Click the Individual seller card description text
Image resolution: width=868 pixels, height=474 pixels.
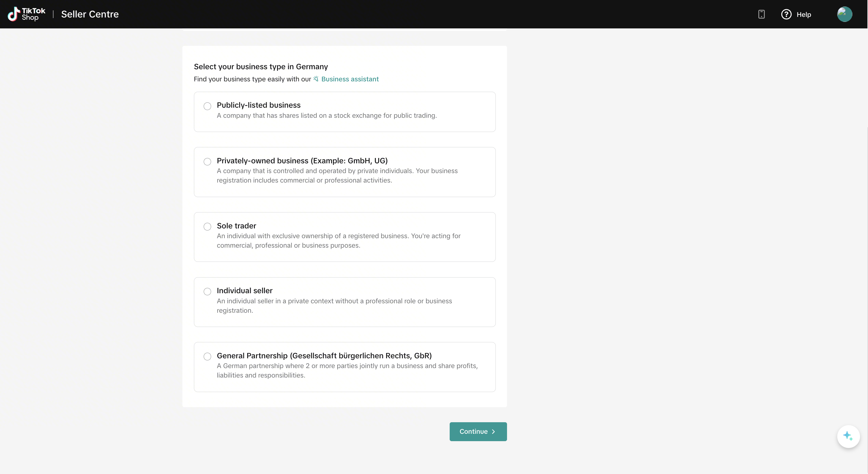point(334,306)
